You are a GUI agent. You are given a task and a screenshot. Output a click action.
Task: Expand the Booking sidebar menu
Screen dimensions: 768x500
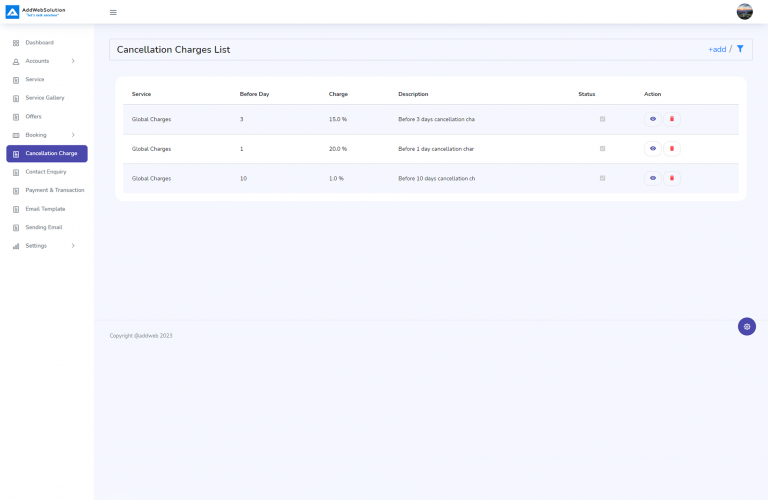(x=46, y=135)
